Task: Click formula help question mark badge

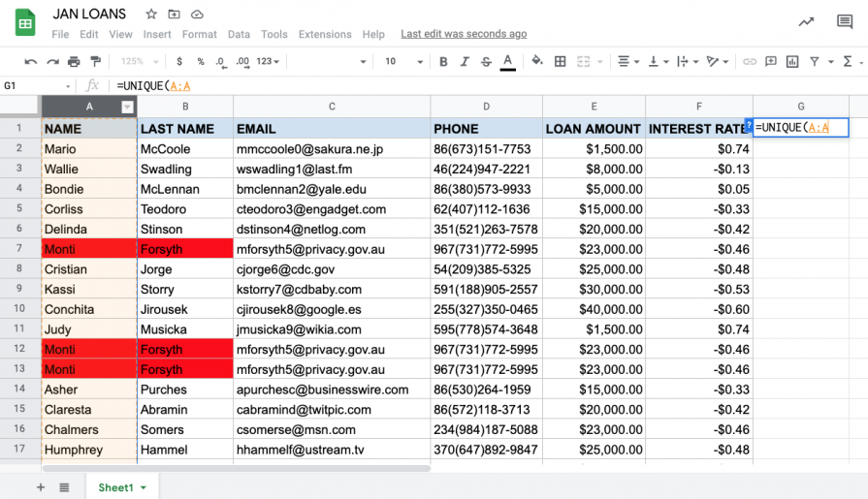Action: (x=749, y=126)
